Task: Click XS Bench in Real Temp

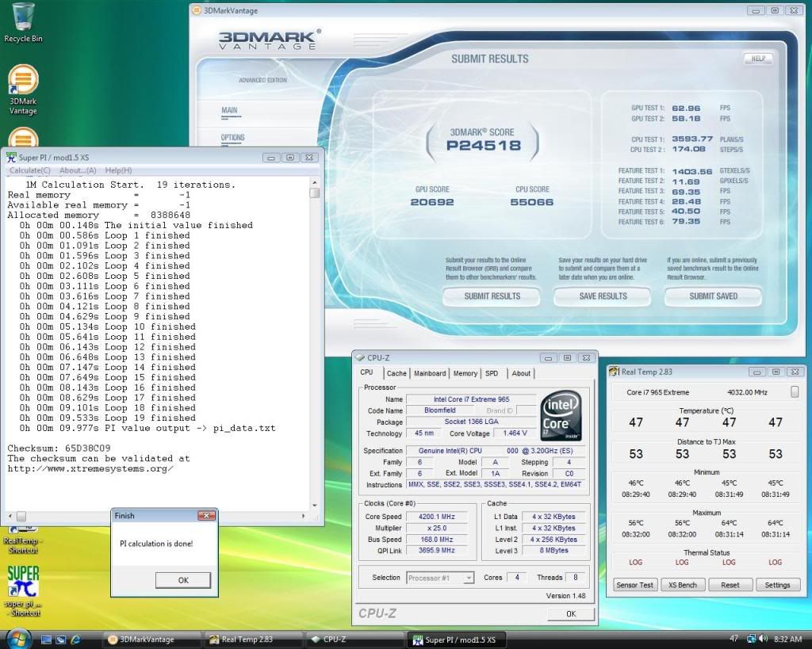Action: [x=683, y=585]
